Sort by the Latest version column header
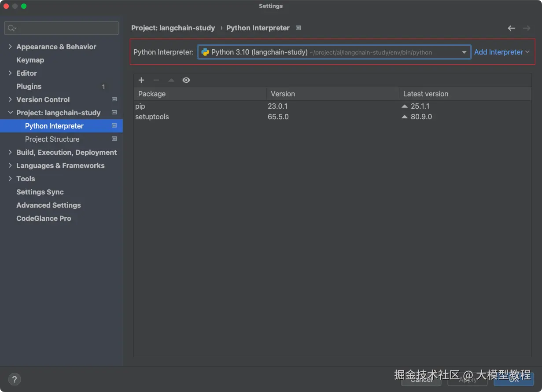 (x=465, y=94)
